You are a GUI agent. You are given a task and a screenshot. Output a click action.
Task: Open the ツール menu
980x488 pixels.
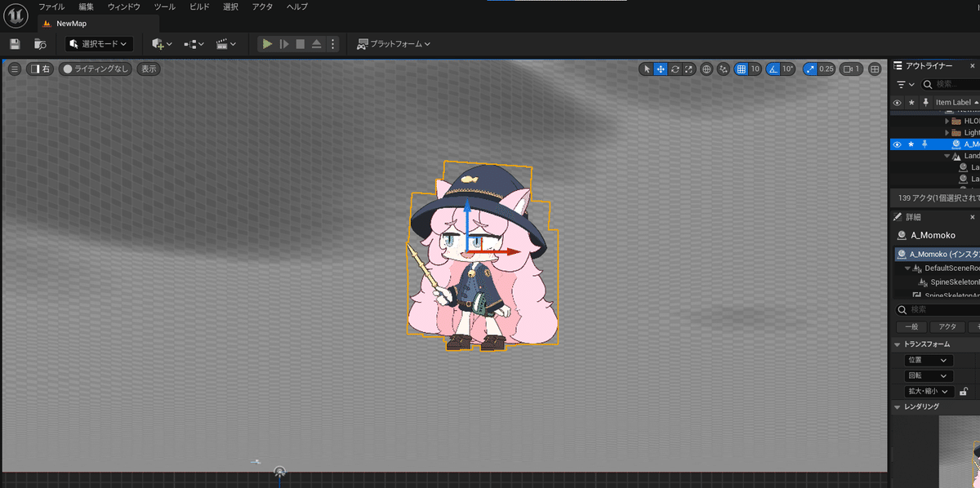click(x=164, y=7)
